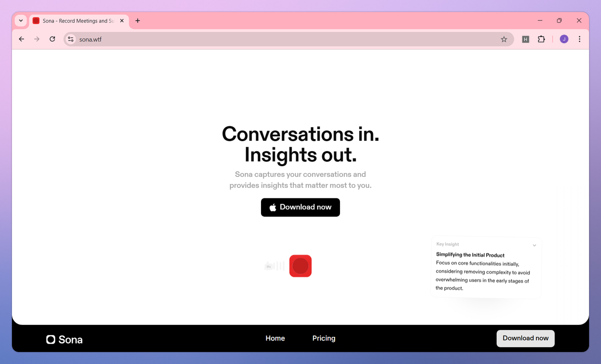Open the extensions puzzle icon
Screen dimensions: 601x364
[541, 39]
